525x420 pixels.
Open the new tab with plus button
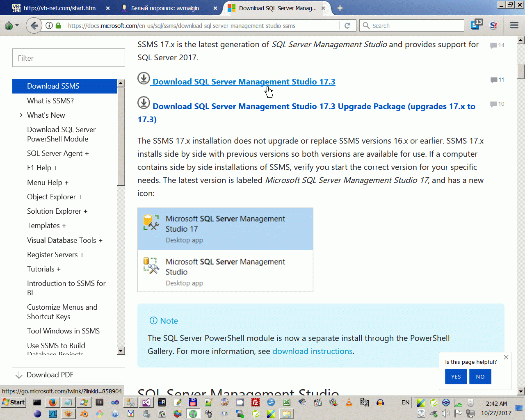point(340,8)
